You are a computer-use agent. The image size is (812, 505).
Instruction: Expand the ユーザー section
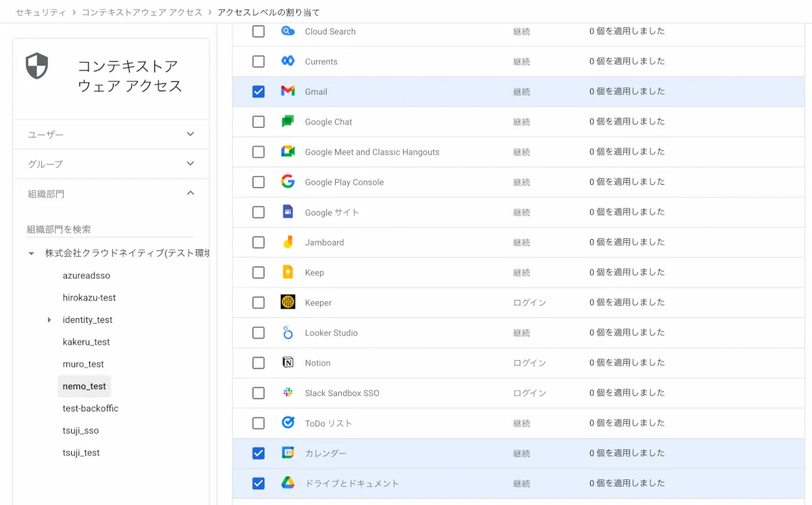click(190, 134)
